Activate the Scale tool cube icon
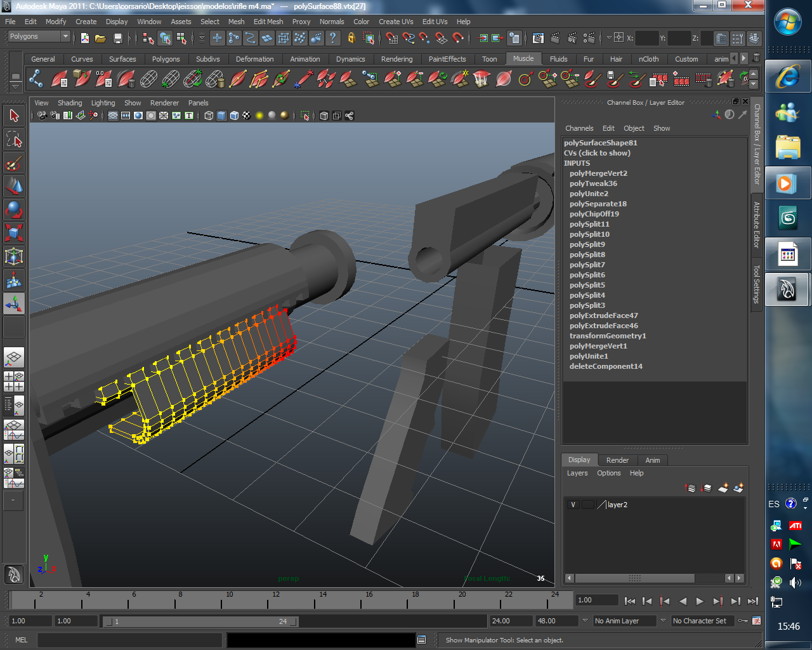Image resolution: width=812 pixels, height=650 pixels. tap(14, 233)
